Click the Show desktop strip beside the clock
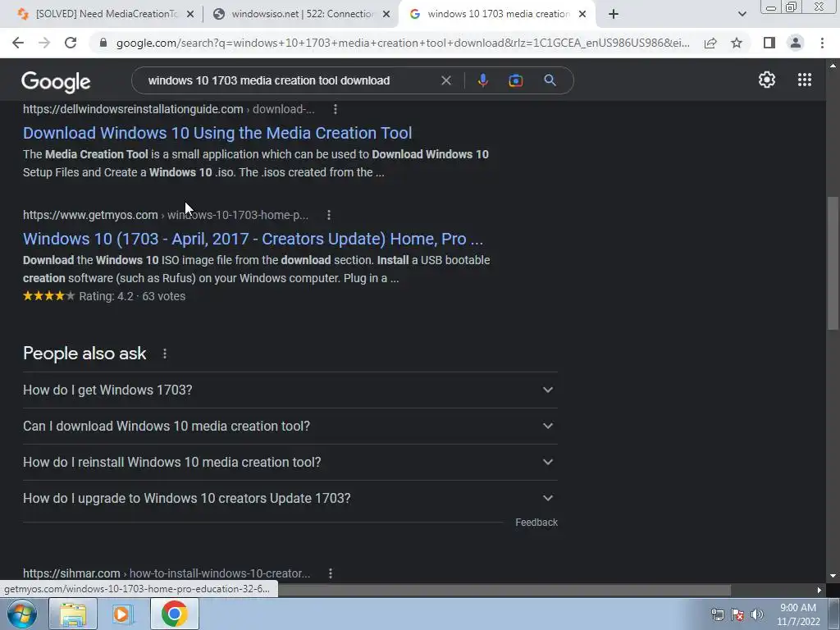Screen dimensions: 840x630 point(833,614)
